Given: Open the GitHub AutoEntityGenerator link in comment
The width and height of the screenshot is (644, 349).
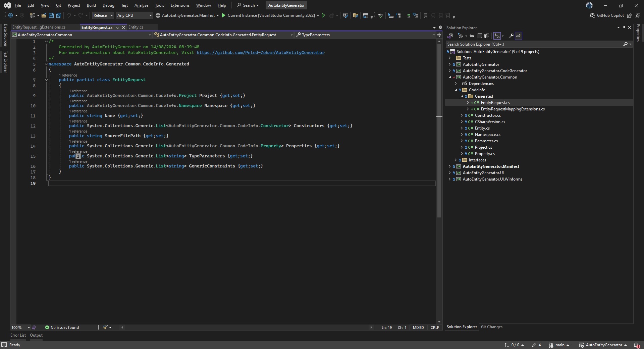Looking at the screenshot, I should [x=261, y=53].
